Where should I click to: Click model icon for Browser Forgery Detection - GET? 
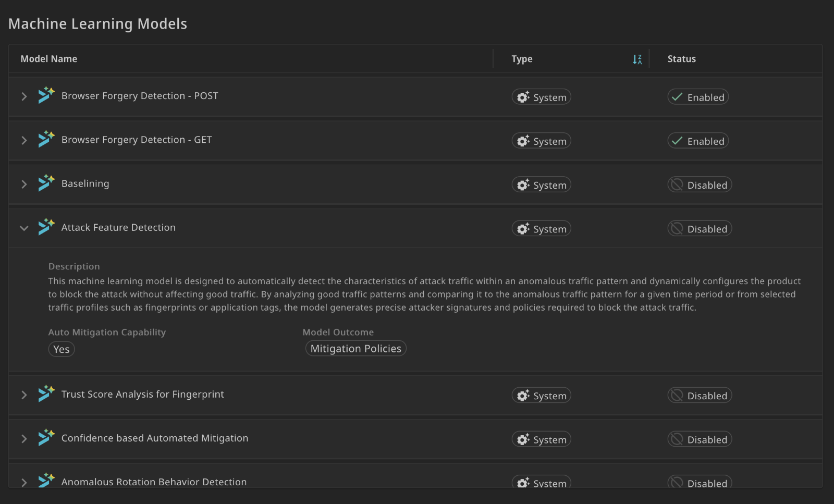tap(46, 139)
